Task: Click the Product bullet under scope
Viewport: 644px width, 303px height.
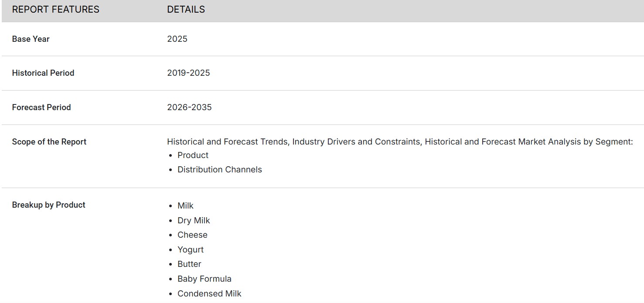Action: [x=193, y=155]
